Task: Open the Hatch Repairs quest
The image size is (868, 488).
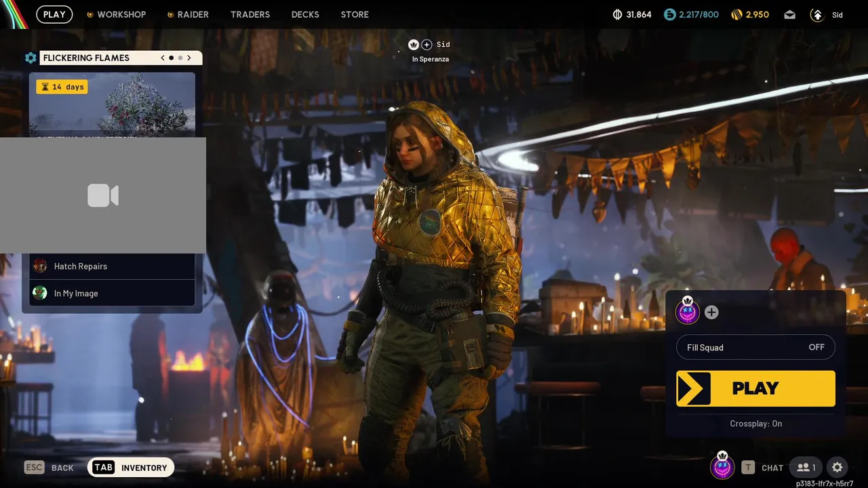Action: pyautogui.click(x=112, y=266)
